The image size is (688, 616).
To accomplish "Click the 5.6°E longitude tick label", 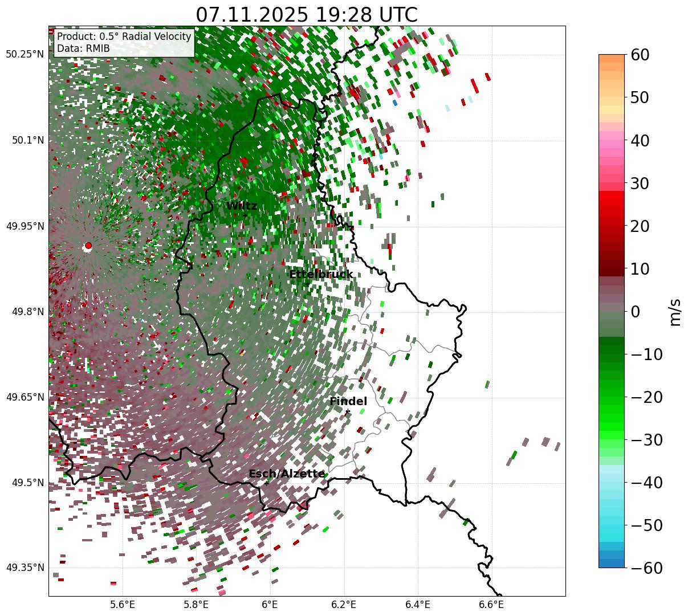I will [123, 605].
